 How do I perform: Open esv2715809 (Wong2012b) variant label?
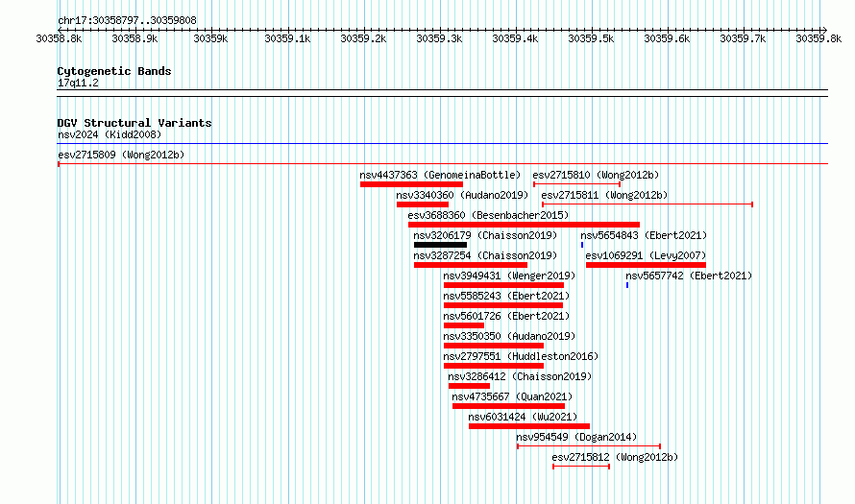coord(121,155)
